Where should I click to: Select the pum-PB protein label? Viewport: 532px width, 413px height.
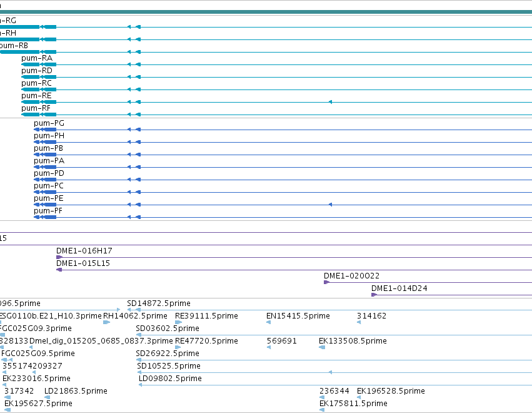coord(49,148)
